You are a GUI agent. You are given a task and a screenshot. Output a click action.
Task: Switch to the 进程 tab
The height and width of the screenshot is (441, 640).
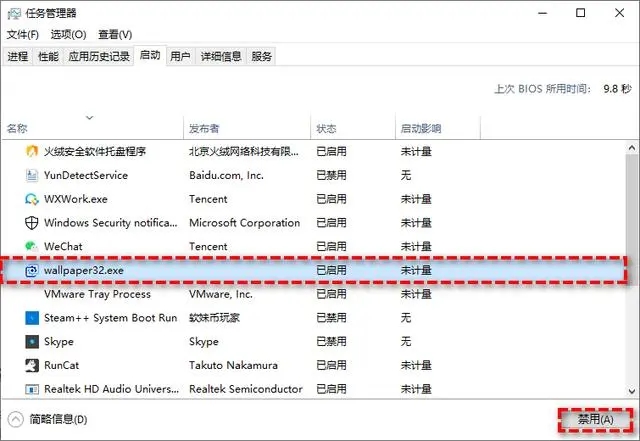tap(18, 56)
